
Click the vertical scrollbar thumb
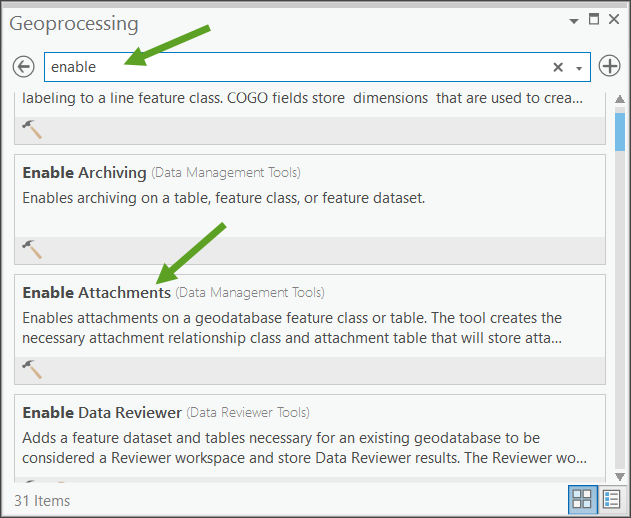click(620, 130)
